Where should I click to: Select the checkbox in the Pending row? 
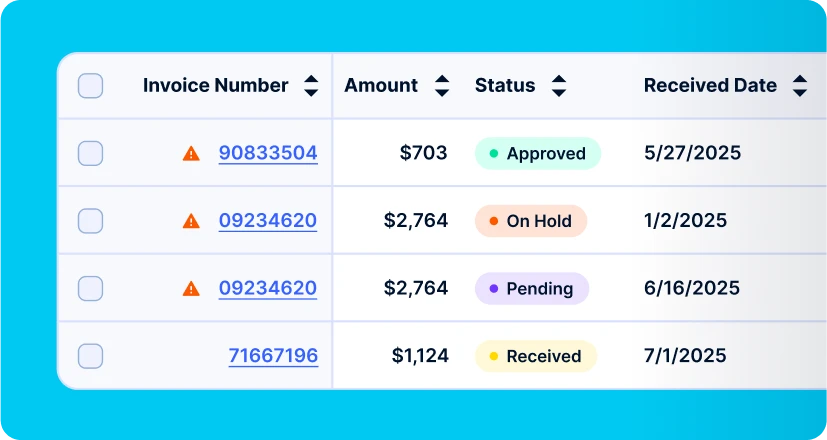(x=91, y=289)
